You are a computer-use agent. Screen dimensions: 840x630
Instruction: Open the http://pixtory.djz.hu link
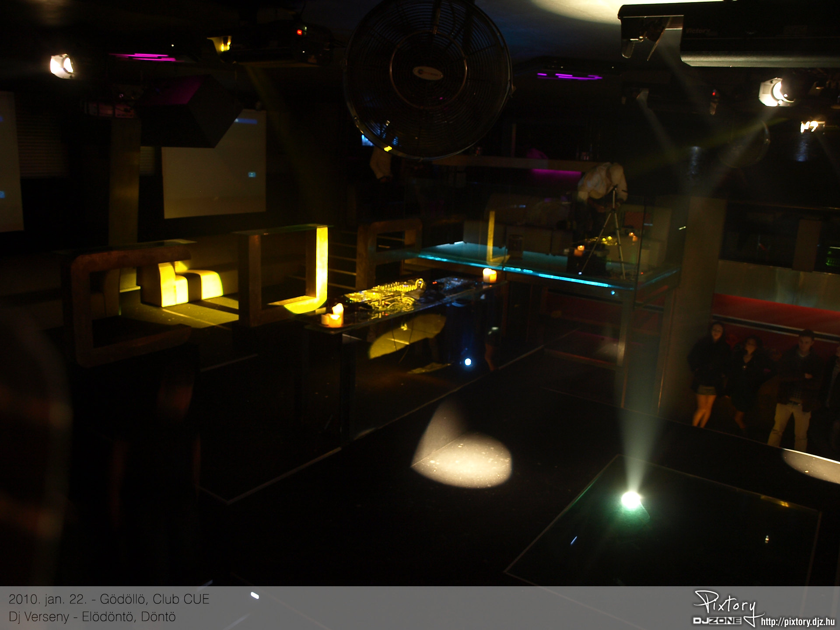[x=798, y=622]
